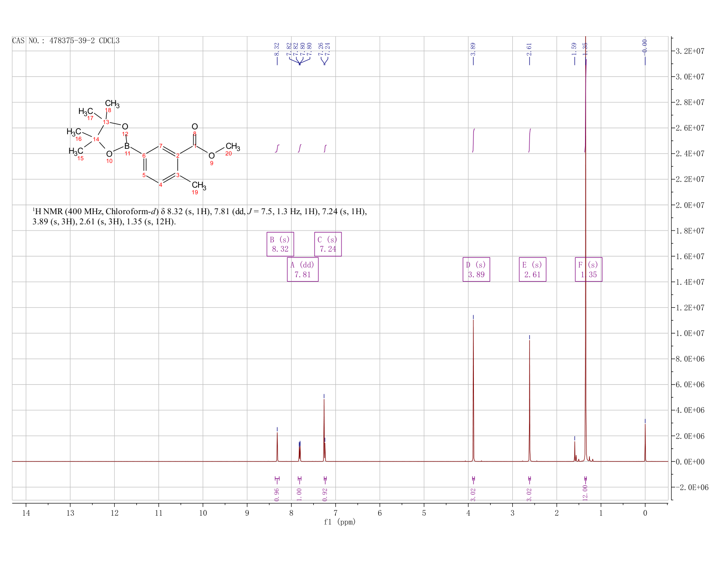728x563 pixels.
Task: Click the x-axis tick label 14
Action: [26, 513]
